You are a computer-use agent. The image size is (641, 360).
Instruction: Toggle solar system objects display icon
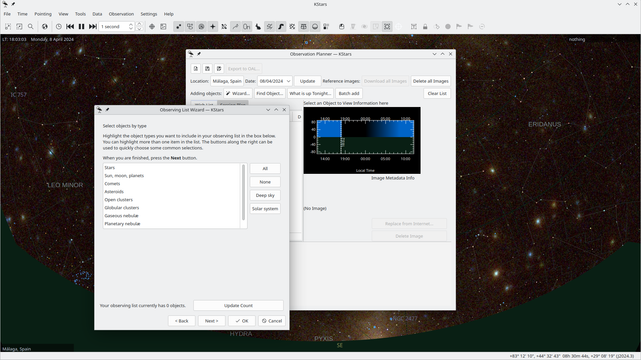pos(201,27)
